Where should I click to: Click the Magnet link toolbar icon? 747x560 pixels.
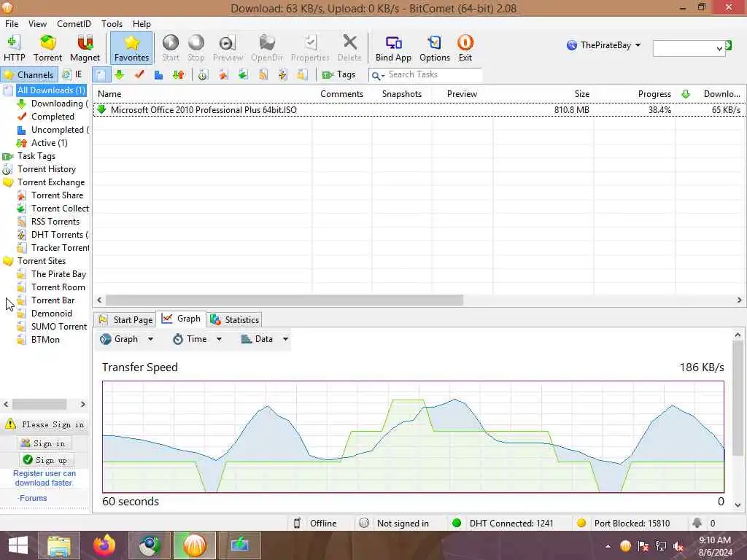click(85, 48)
